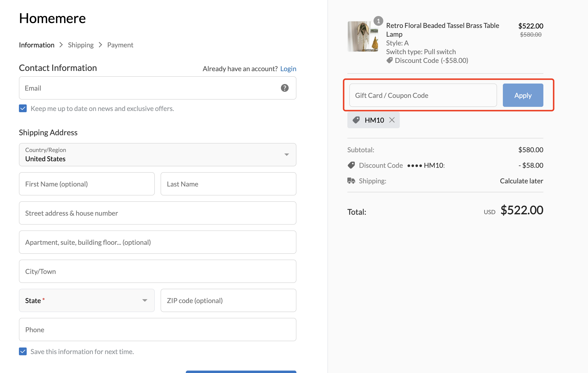
Task: Click the Gift Card / Coupon Code field
Action: point(423,95)
